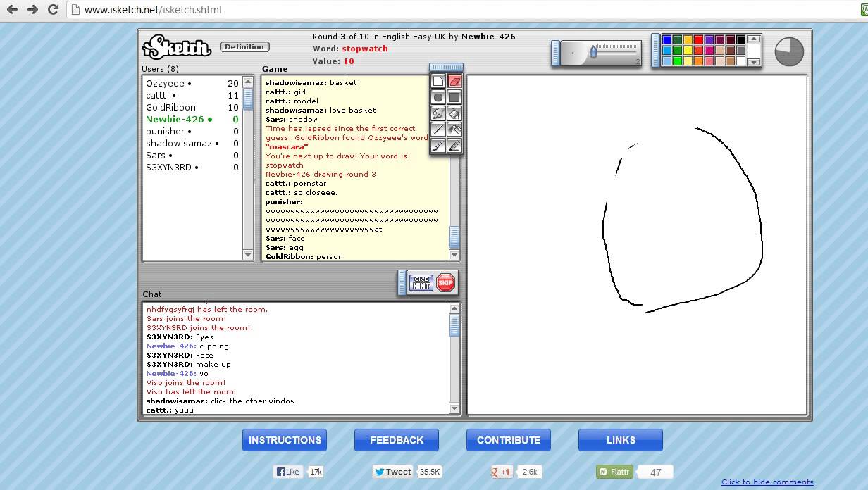Screen dimensions: 868x490
Task: Click Chat panel scroll up arrow
Action: coord(454,308)
